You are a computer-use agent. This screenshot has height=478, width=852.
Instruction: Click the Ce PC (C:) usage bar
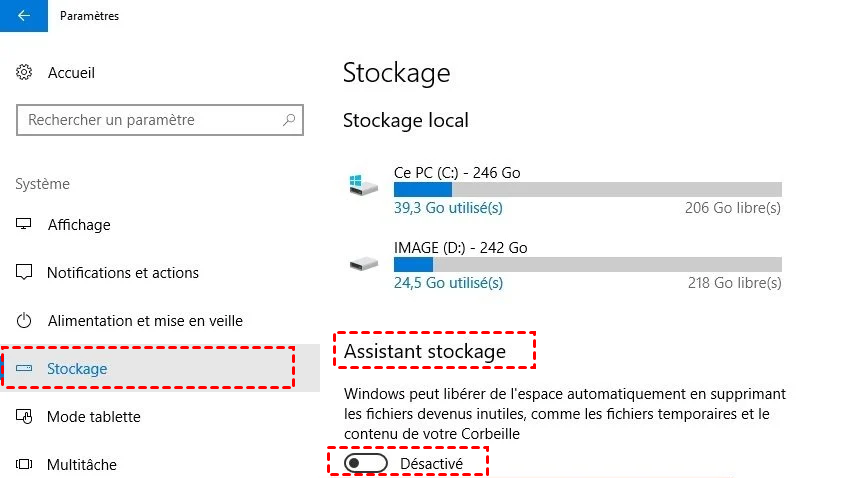587,189
